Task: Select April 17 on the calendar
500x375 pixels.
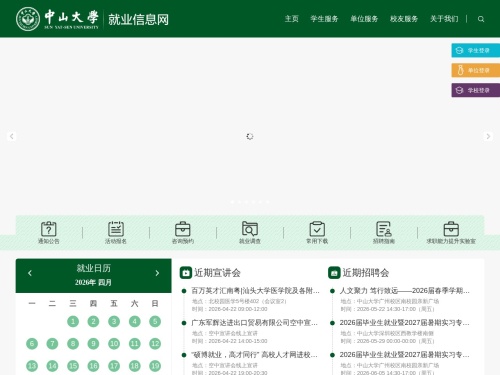Action: click(x=114, y=366)
